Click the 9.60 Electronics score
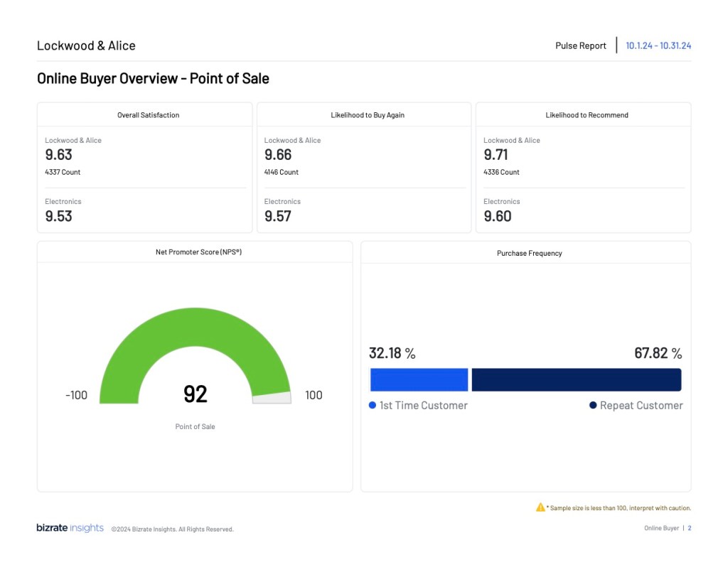Viewport: 728px width, 562px height. pyautogui.click(x=497, y=216)
